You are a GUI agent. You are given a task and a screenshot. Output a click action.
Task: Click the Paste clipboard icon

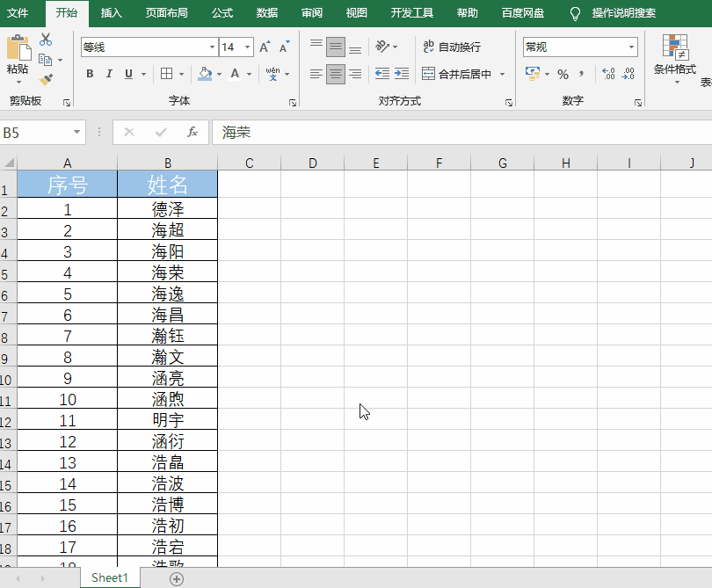18,47
